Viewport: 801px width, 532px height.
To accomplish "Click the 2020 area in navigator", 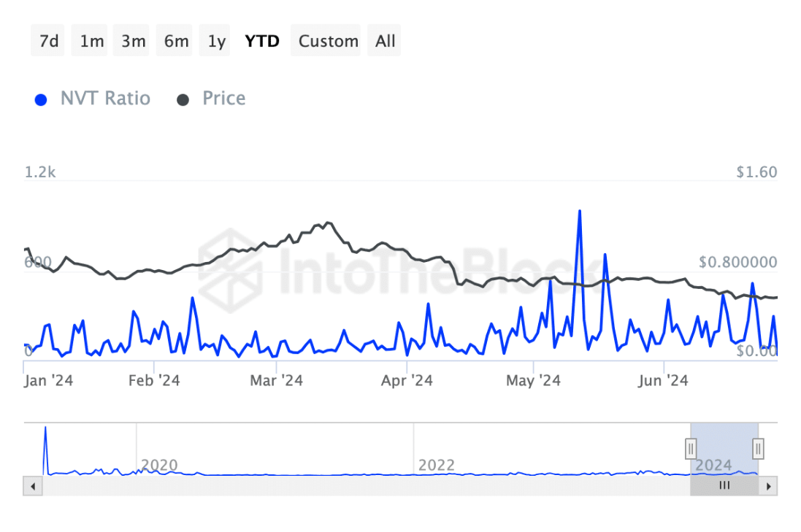I will (x=159, y=465).
